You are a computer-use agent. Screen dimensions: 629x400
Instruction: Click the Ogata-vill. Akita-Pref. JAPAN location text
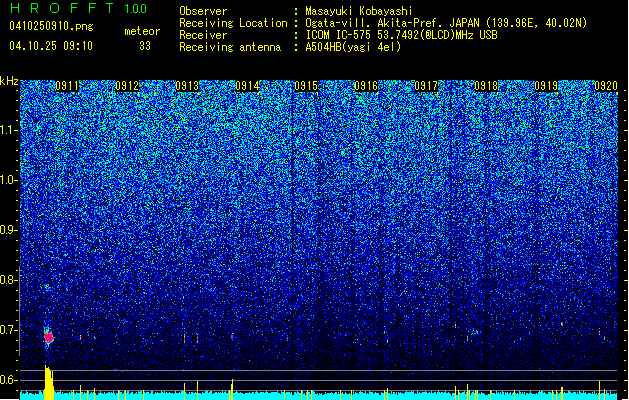tap(446, 23)
